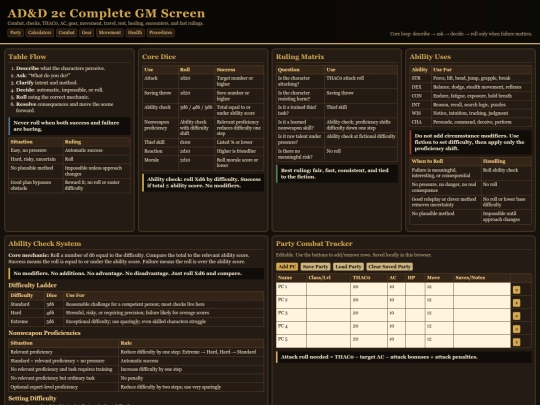Click the d100 roll cell in Core Dice

(x=196, y=143)
